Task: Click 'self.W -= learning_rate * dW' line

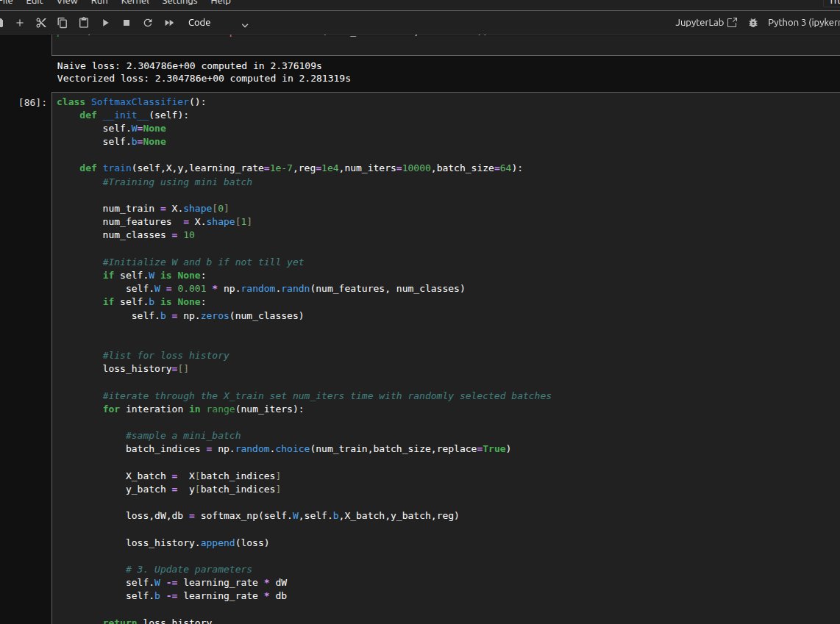Action: coord(206,582)
